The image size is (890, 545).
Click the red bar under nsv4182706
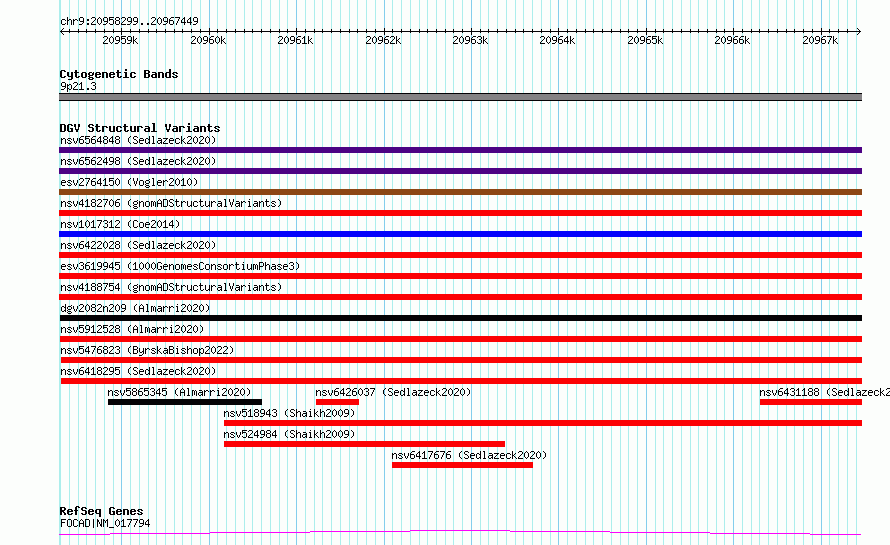pos(460,213)
